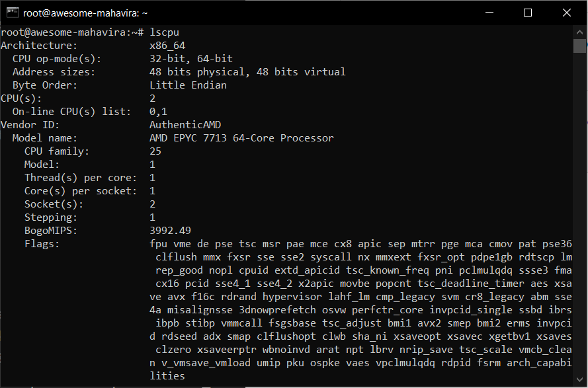Click the AuthenticAMD vendor value
This screenshot has width=588, height=388.
[x=185, y=125]
